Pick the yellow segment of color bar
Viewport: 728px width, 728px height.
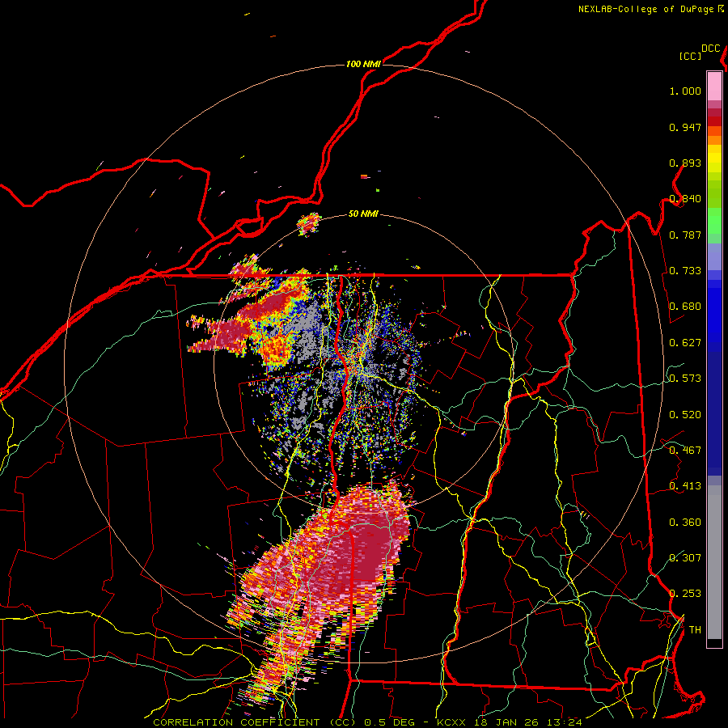(x=714, y=159)
